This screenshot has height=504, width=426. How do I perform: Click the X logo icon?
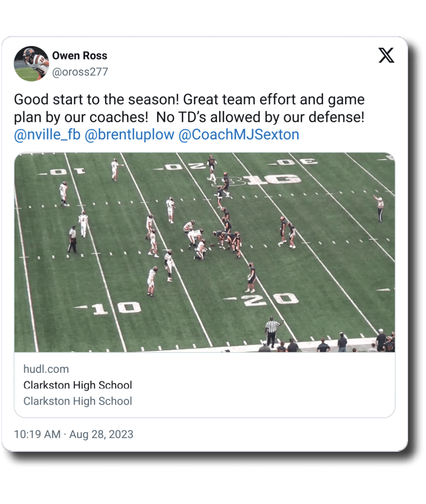click(x=386, y=55)
